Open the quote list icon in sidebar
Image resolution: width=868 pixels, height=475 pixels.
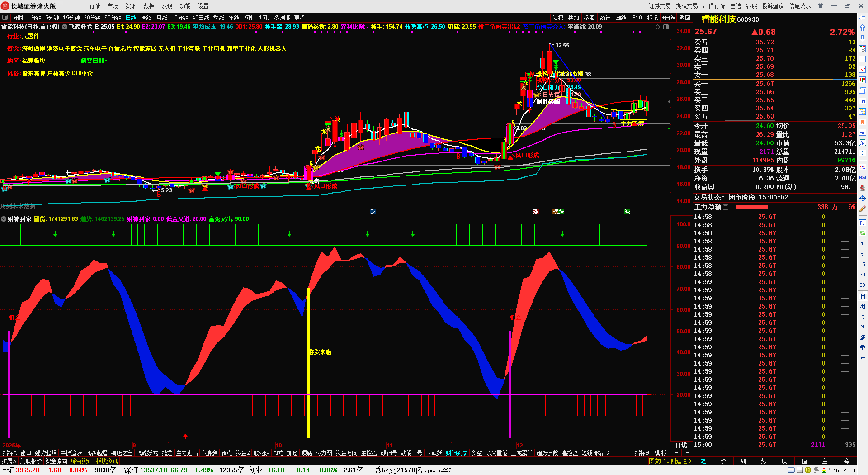[863, 49]
